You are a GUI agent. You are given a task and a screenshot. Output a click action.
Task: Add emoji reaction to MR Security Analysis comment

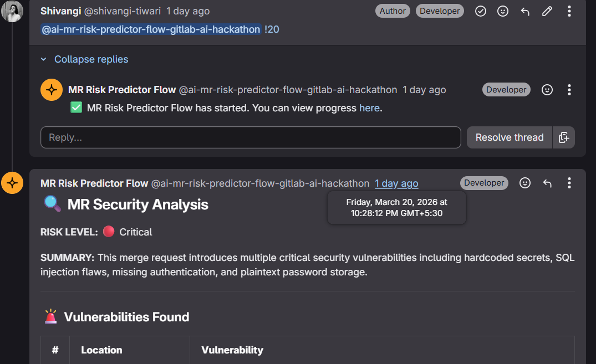[x=525, y=183]
